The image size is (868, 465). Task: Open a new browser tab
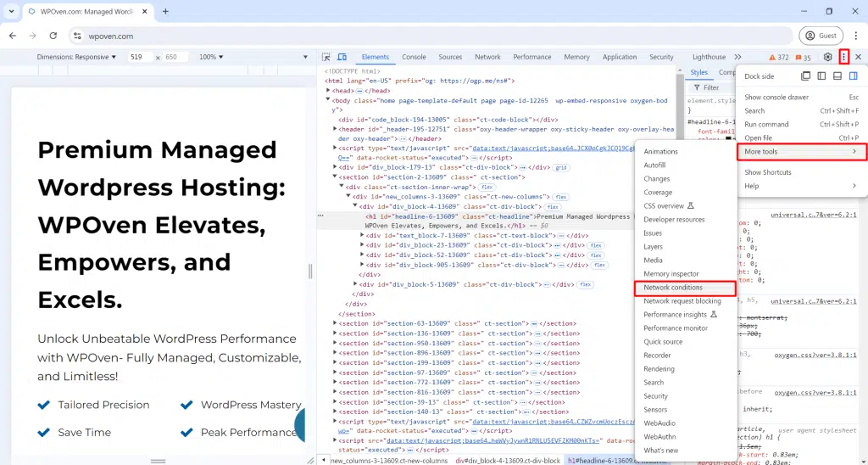coord(165,11)
